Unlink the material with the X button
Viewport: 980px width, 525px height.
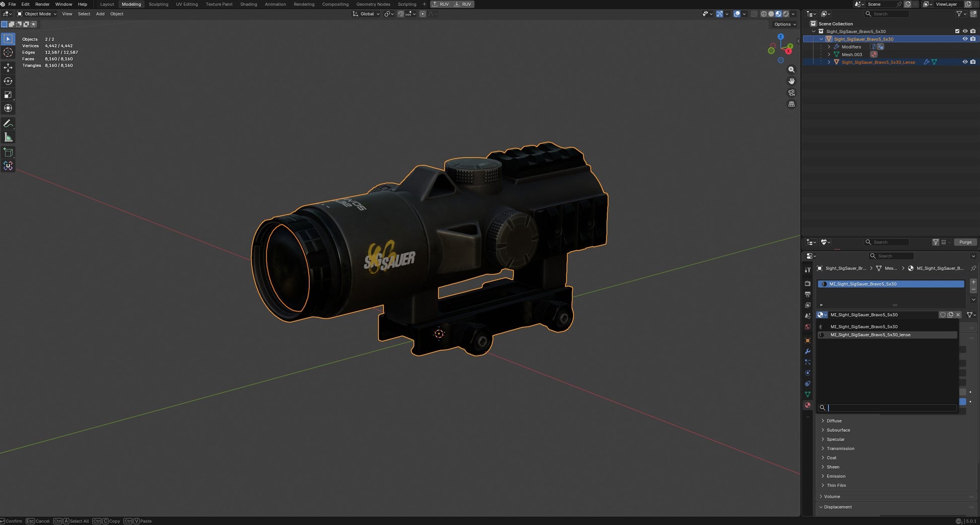pos(958,315)
